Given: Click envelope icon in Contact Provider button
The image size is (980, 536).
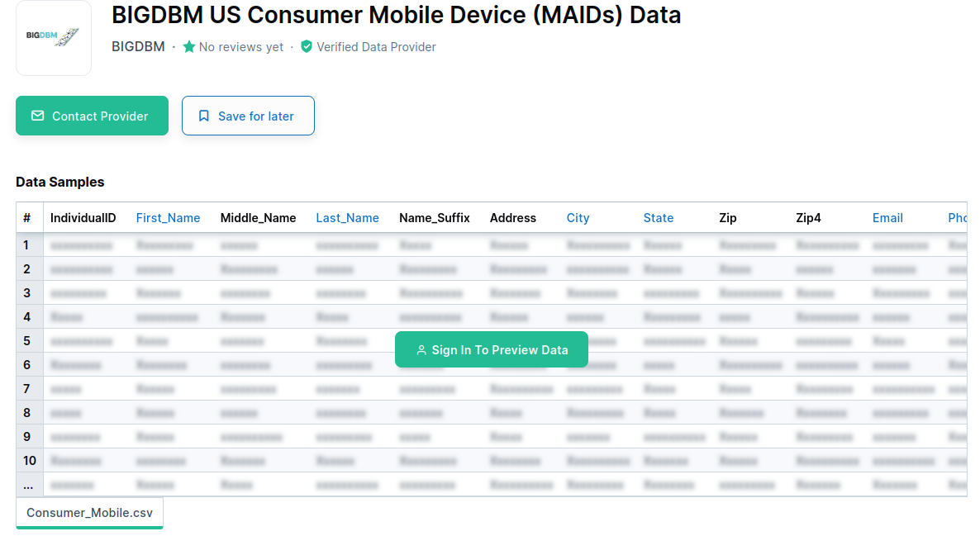Looking at the screenshot, I should pyautogui.click(x=37, y=116).
